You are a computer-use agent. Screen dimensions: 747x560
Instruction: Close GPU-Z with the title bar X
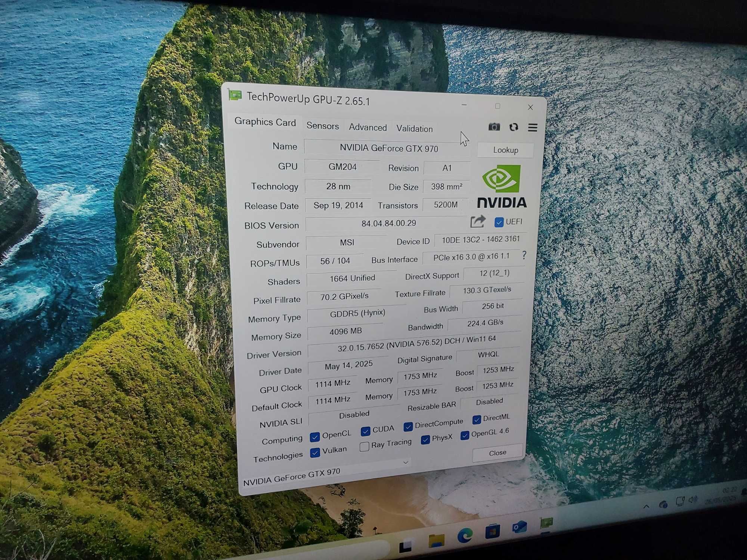click(530, 107)
